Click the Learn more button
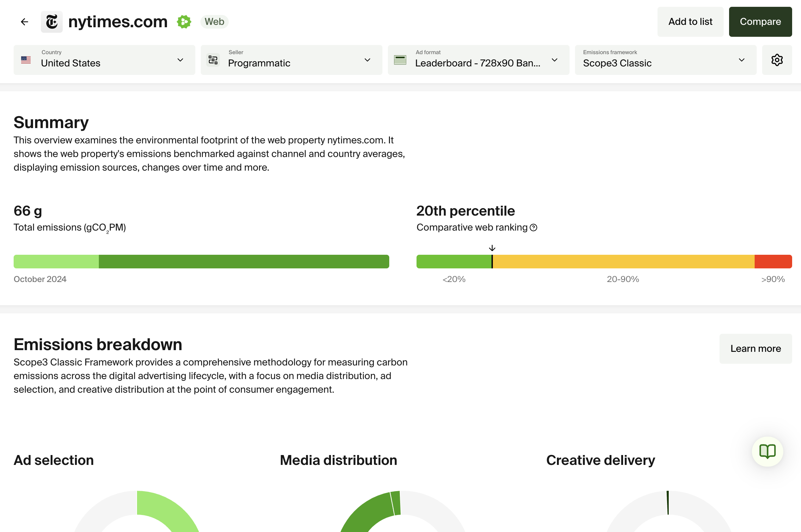The width and height of the screenshot is (801, 532). [755, 348]
